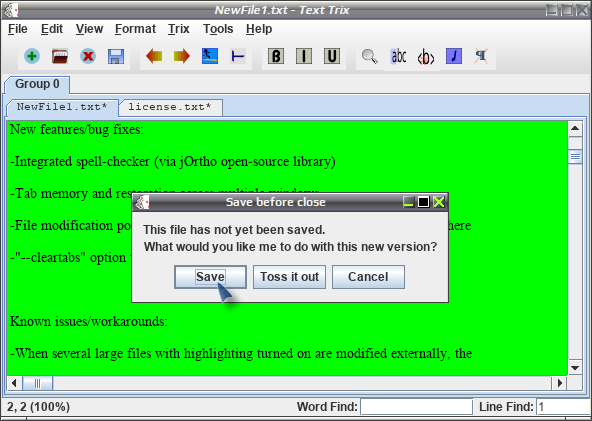Click the Text Trix icon in main title bar

click(x=11, y=10)
